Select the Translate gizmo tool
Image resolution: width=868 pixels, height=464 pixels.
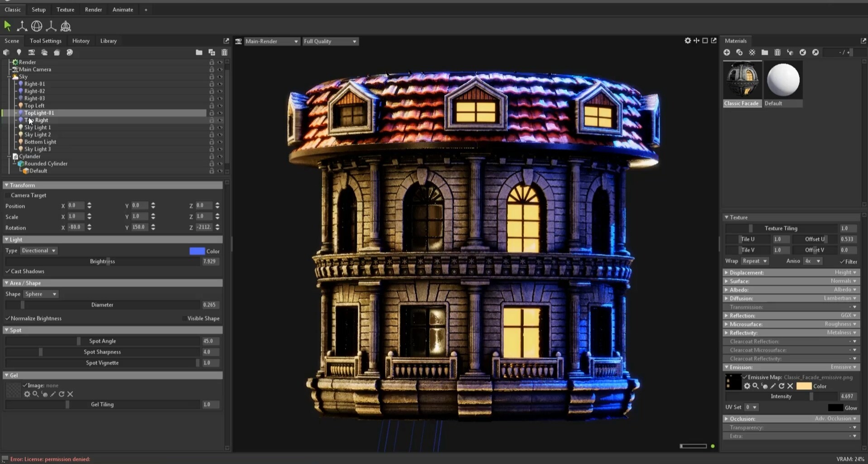(x=22, y=26)
